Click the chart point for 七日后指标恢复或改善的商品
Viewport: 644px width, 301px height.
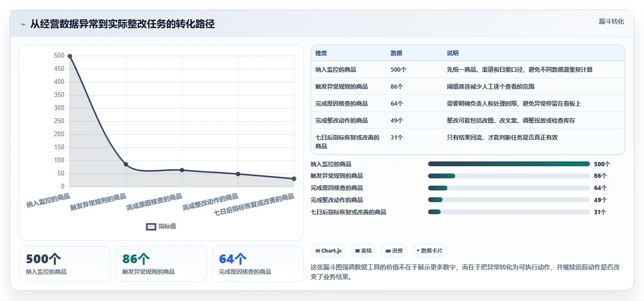pyautogui.click(x=294, y=179)
